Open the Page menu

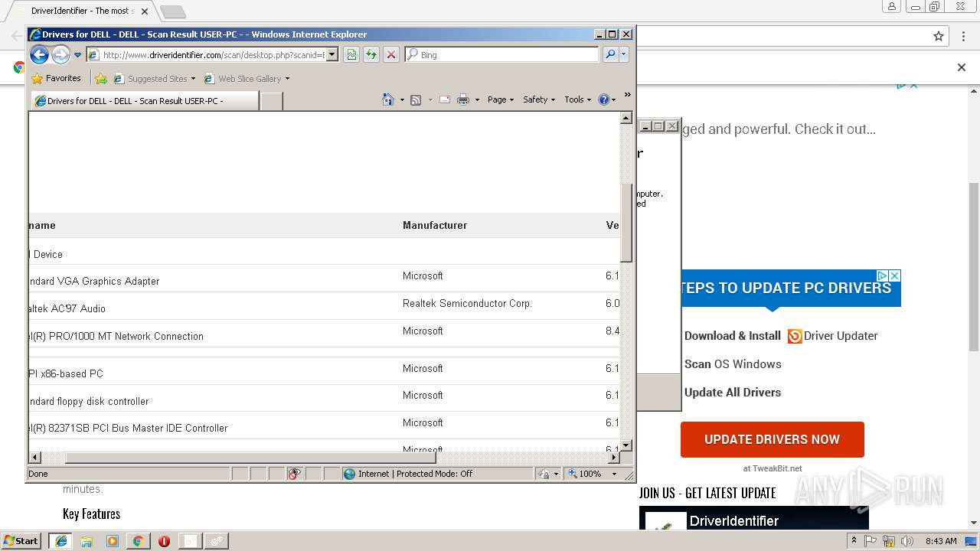pos(501,99)
